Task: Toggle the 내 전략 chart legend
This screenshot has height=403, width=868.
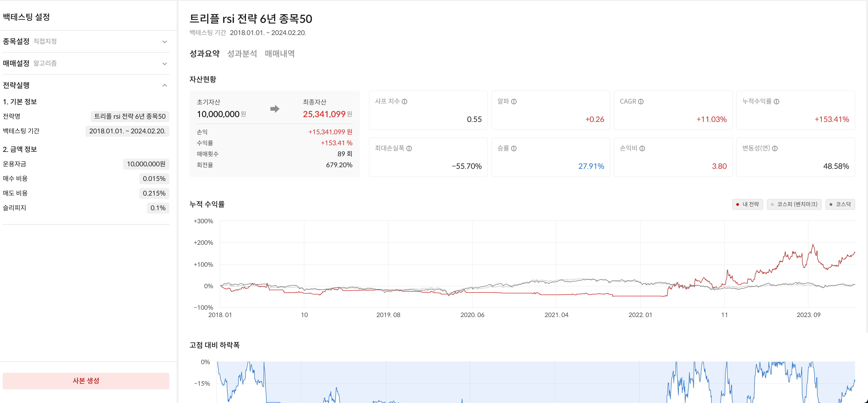Action: click(747, 204)
